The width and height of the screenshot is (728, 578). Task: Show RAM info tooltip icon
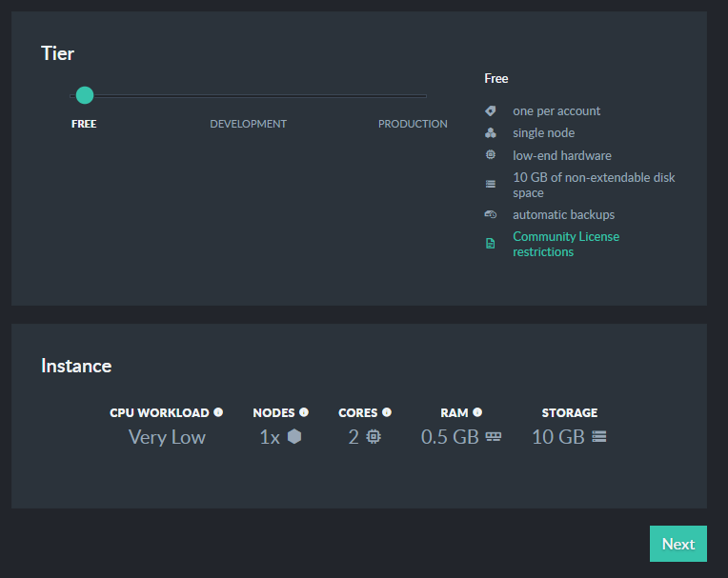pos(477,412)
